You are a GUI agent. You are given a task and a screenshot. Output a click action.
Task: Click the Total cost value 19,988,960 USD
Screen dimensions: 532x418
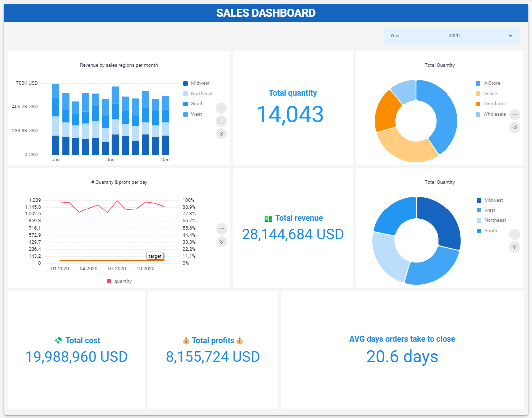coord(77,357)
